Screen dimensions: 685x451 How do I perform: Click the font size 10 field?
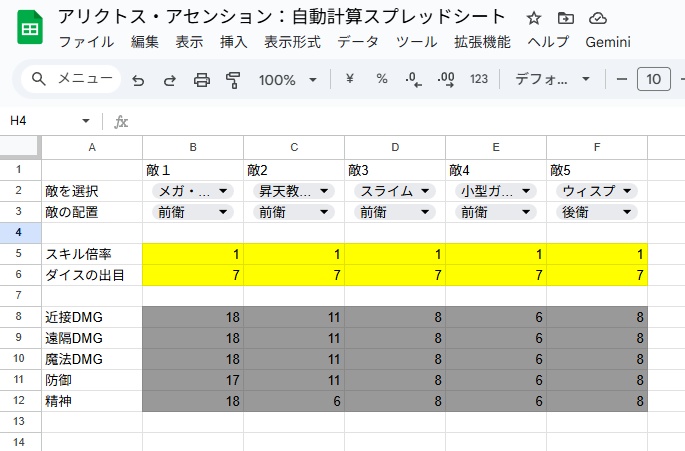pyautogui.click(x=654, y=79)
